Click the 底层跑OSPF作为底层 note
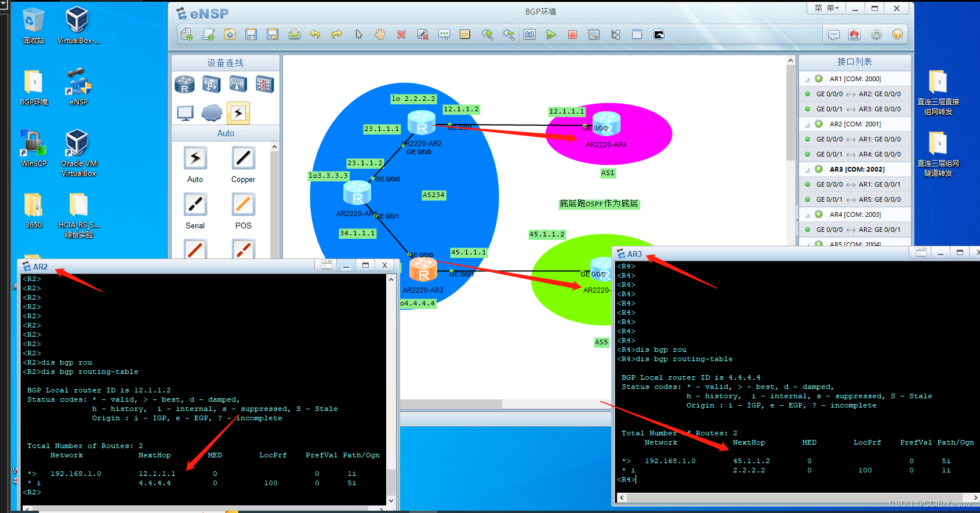 [599, 203]
